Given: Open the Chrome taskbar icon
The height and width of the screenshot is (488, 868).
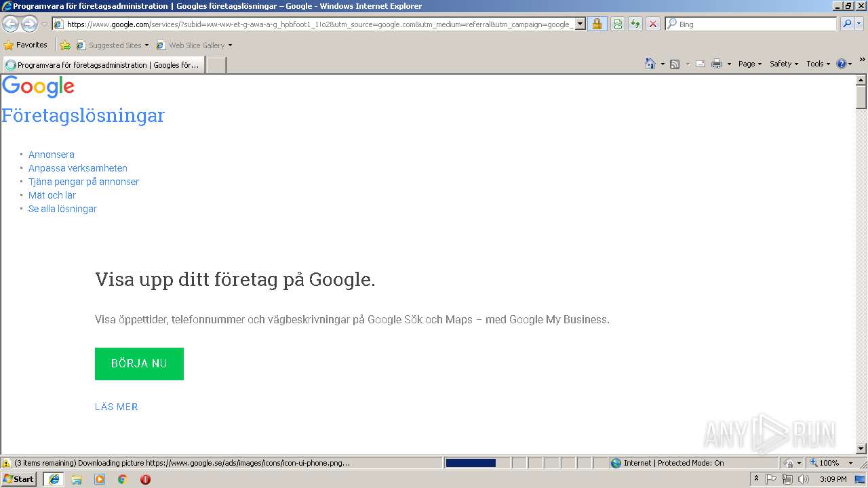Looking at the screenshot, I should point(123,479).
